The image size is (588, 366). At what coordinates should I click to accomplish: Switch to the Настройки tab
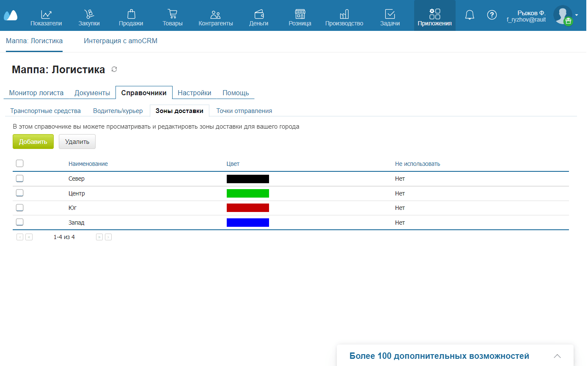tap(194, 93)
